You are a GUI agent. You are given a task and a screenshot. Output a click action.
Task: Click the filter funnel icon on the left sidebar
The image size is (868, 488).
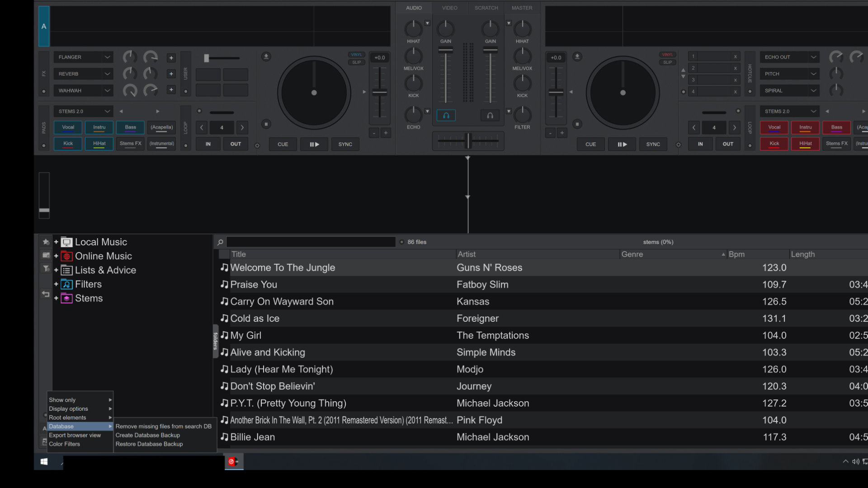pyautogui.click(x=46, y=268)
